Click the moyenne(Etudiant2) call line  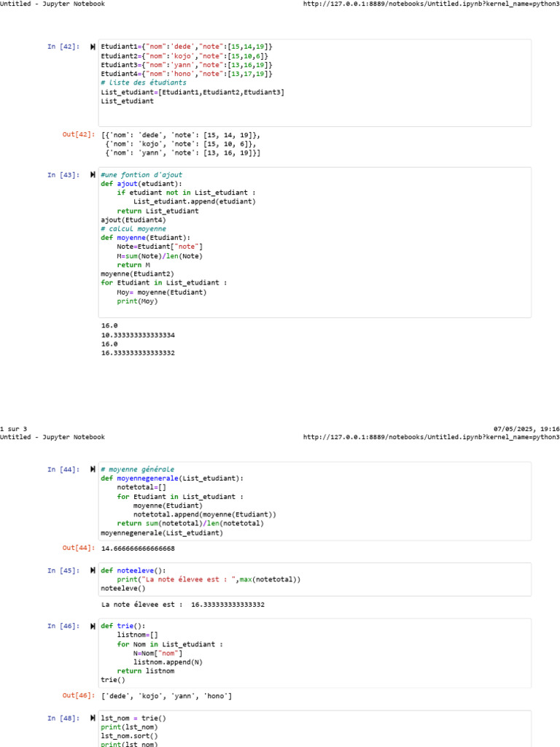pyautogui.click(x=137, y=274)
